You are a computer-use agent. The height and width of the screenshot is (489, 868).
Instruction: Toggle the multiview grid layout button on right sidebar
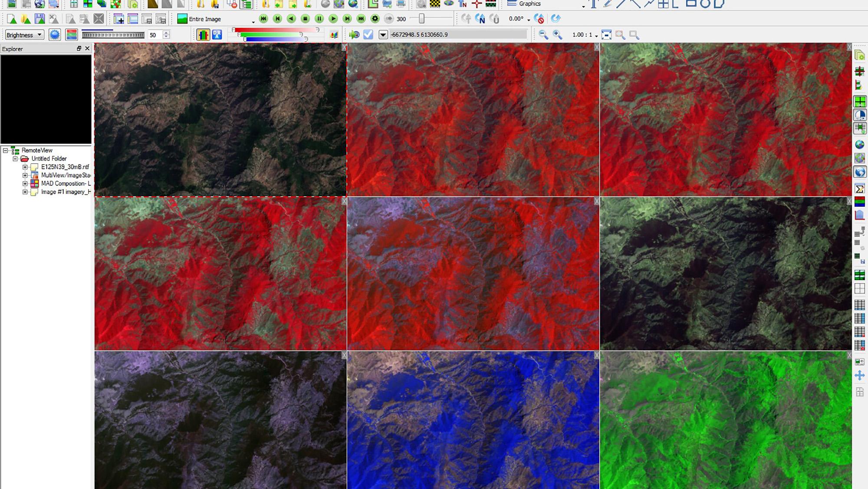pyautogui.click(x=859, y=101)
